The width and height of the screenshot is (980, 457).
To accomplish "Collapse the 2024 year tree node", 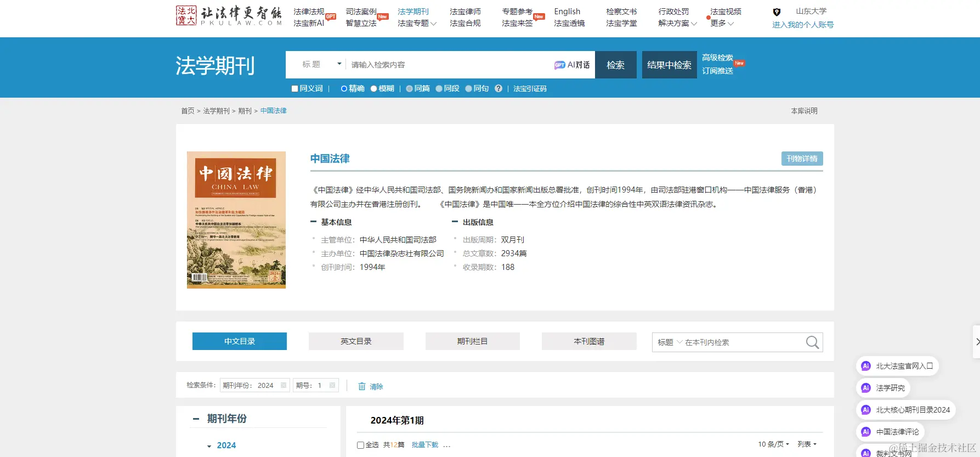I will [x=209, y=446].
